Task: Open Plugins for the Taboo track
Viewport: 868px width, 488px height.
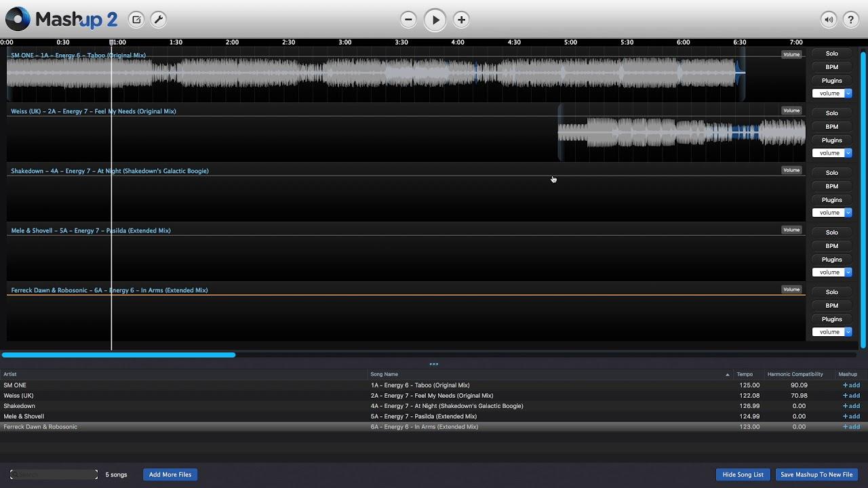Action: 832,81
